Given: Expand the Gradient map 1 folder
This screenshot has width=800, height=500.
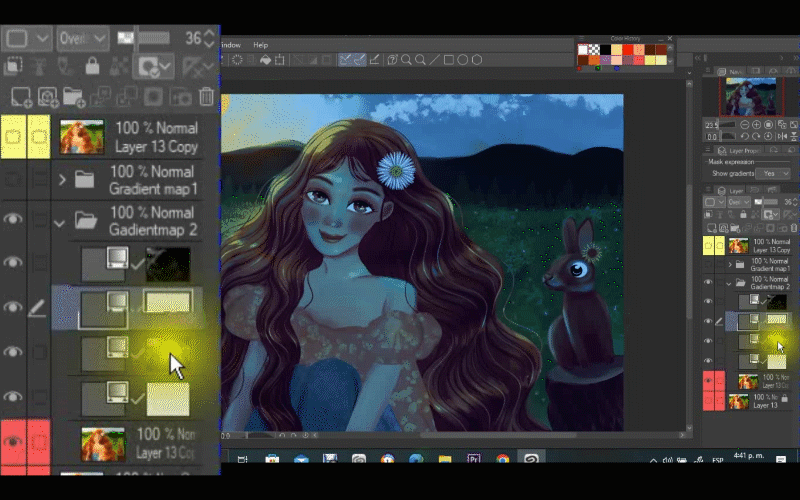Looking at the screenshot, I should coord(62,180).
